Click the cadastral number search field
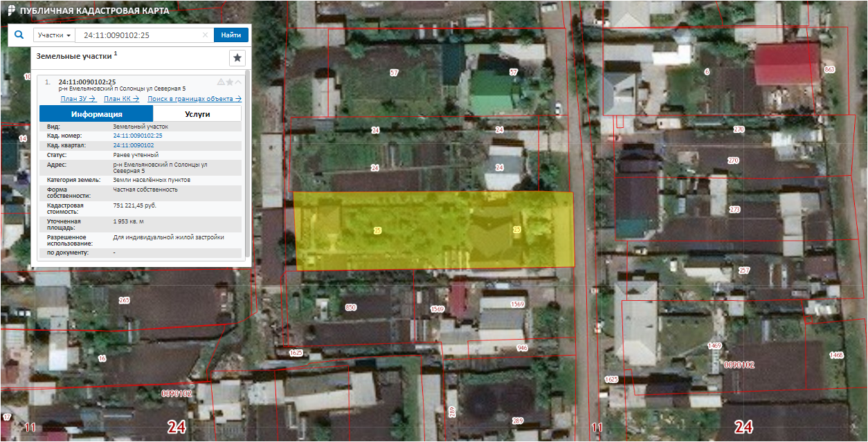 [x=138, y=35]
